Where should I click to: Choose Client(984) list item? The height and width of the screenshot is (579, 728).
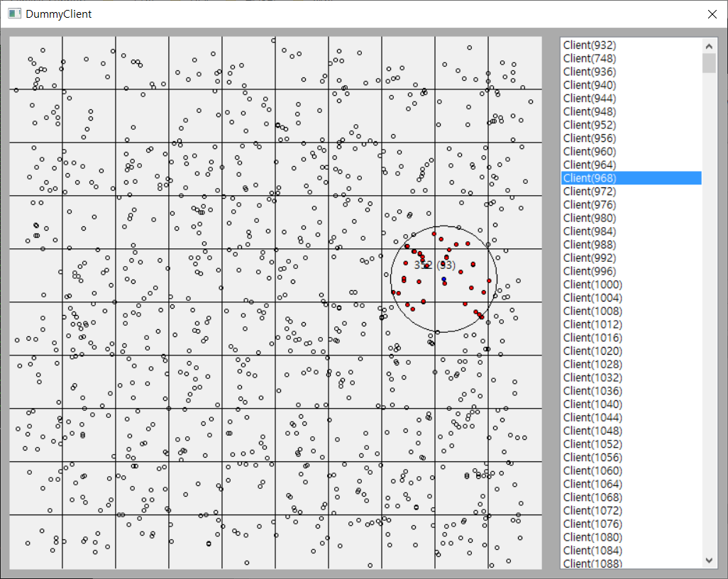[x=631, y=231]
